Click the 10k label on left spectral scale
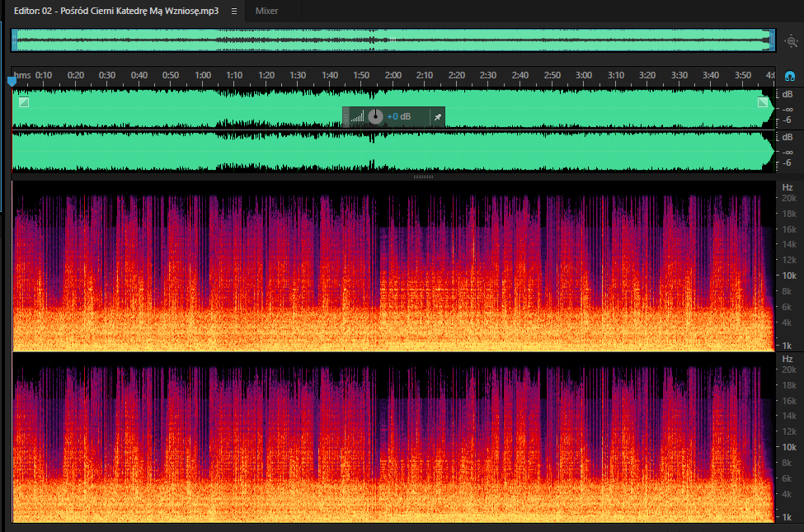Screen dimensions: 804x532 point(789,275)
